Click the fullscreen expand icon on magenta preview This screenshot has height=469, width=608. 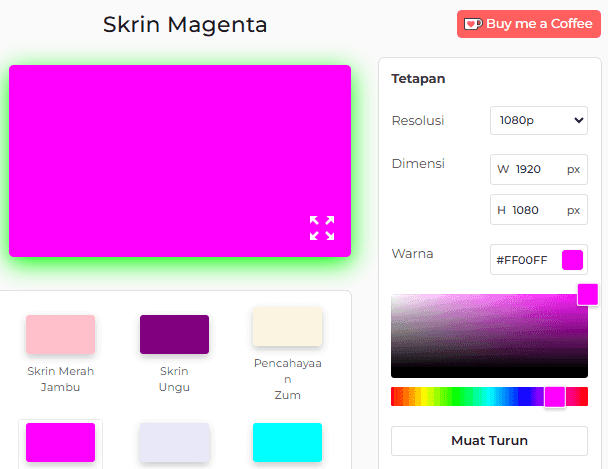(x=321, y=228)
